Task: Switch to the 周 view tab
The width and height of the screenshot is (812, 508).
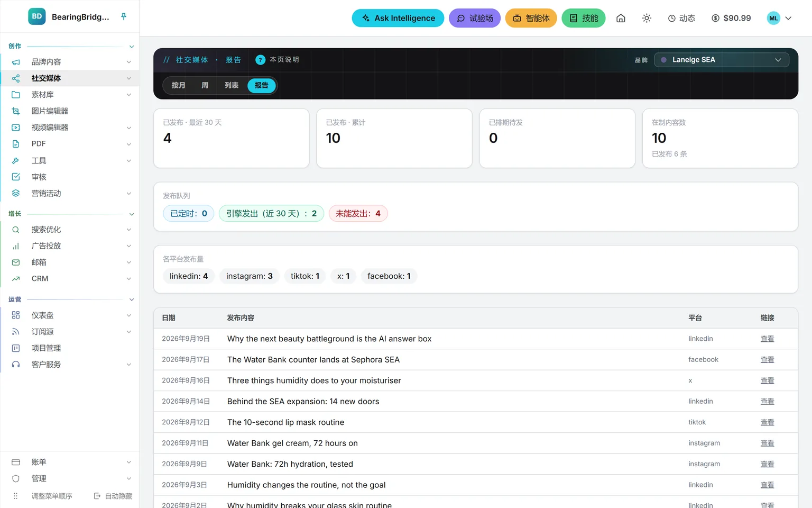Action: pos(205,85)
